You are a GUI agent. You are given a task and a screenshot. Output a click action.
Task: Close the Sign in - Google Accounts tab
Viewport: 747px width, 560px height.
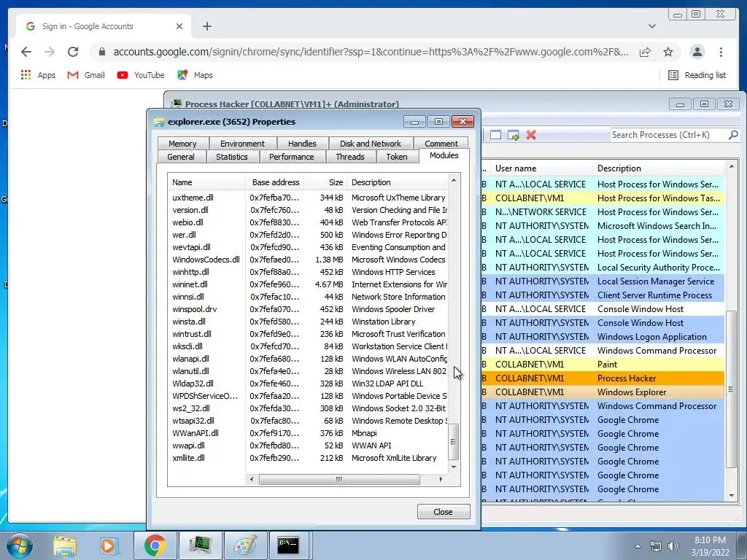click(x=179, y=26)
